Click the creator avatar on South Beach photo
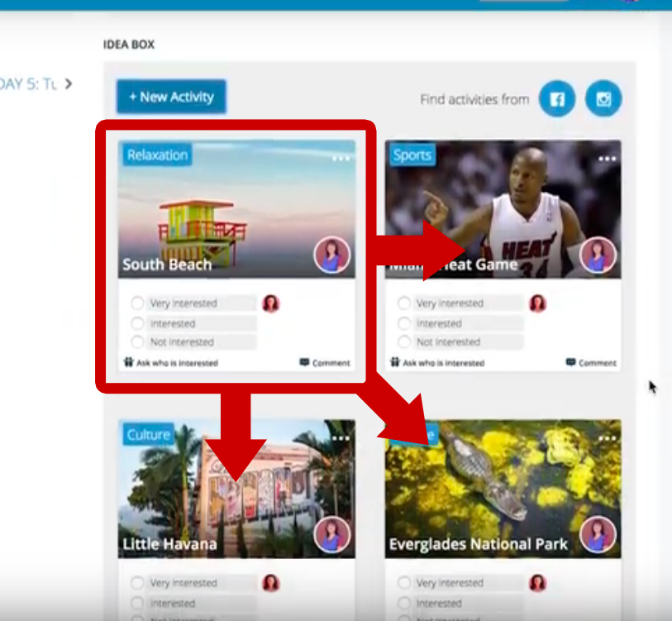 click(331, 256)
